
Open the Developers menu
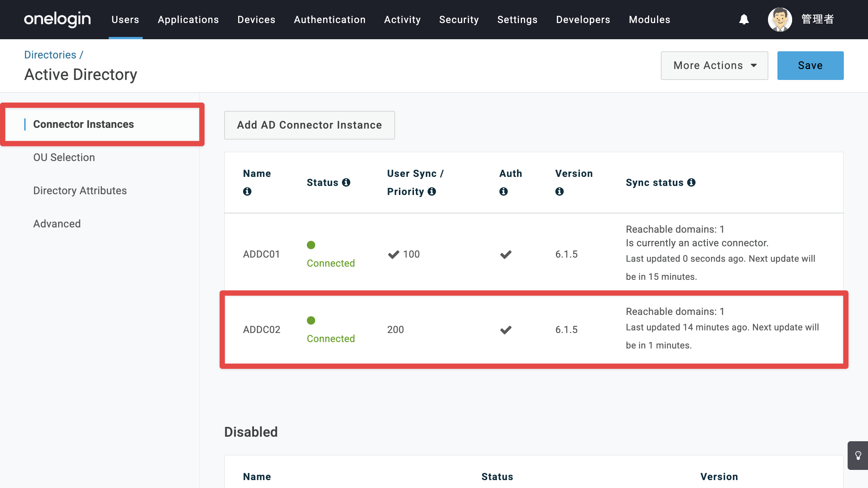click(x=583, y=20)
